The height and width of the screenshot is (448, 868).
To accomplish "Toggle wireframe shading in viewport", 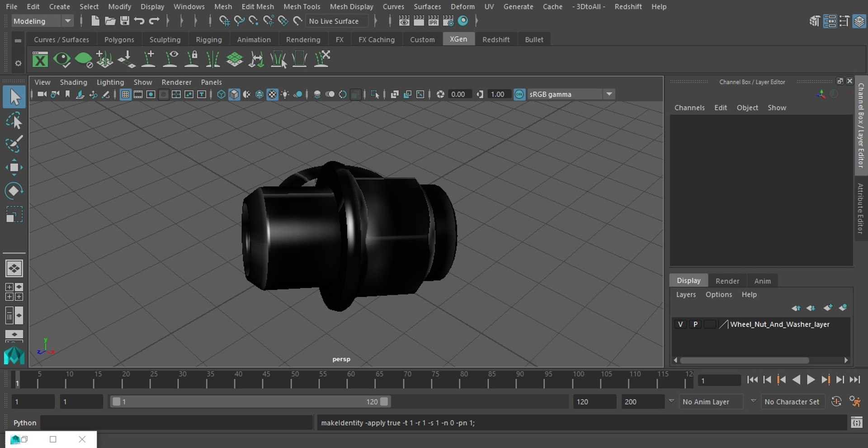I will tap(221, 94).
